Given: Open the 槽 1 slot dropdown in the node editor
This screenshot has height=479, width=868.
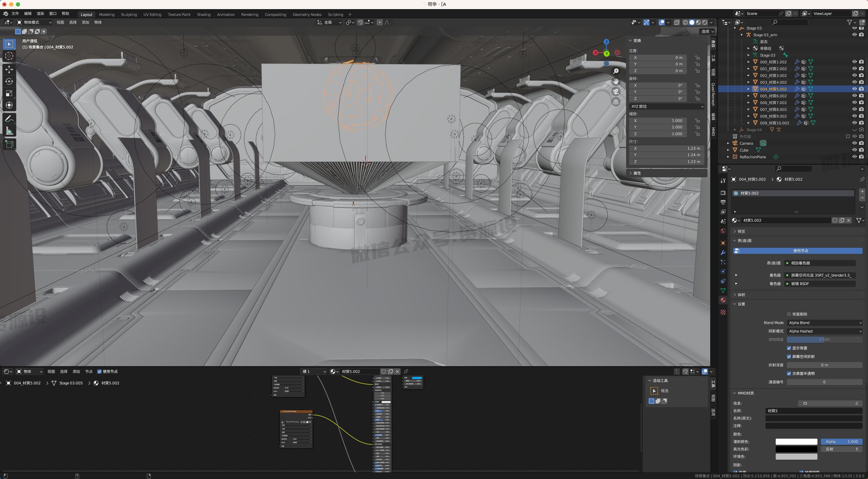Looking at the screenshot, I should (x=314, y=372).
